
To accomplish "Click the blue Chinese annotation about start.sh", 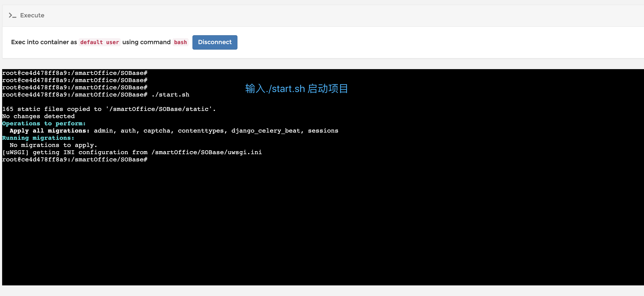I will [297, 89].
